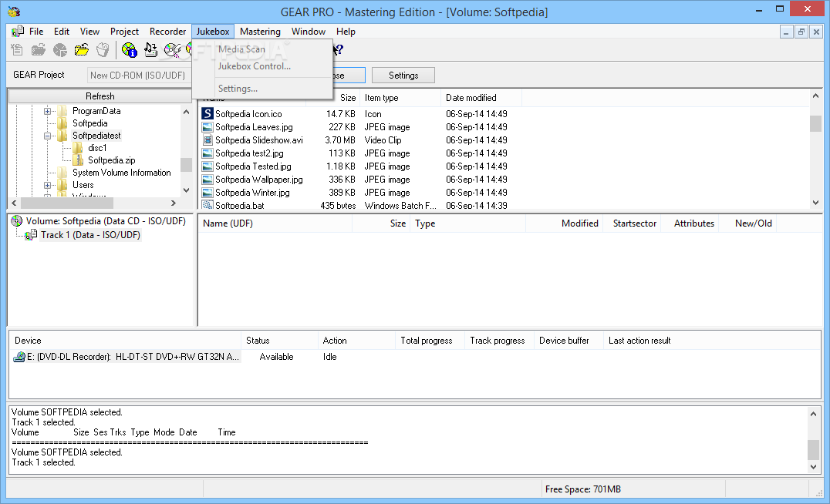The width and height of the screenshot is (830, 504).
Task: Click the Softpedia Leaves.jpg image icon
Action: point(207,127)
